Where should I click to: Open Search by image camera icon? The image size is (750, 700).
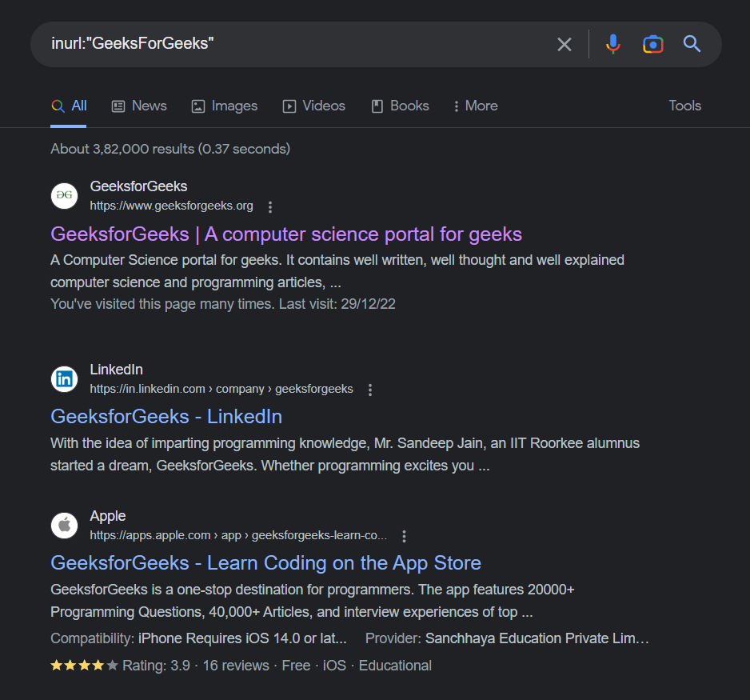coord(653,44)
